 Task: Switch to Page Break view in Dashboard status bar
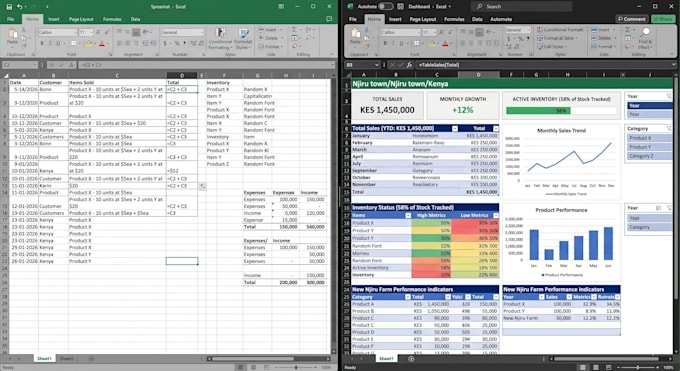click(608, 367)
